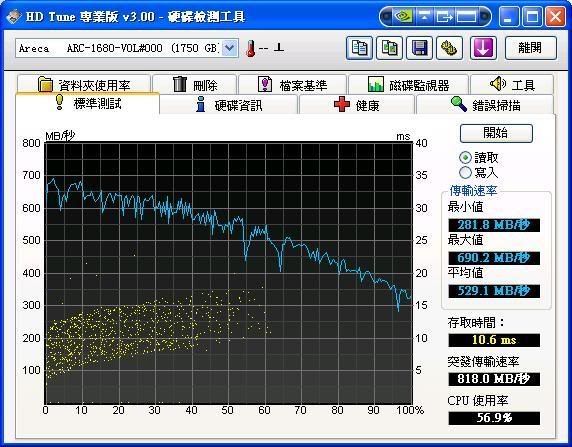Switch to the 硬碟資訊 info tab

point(229,105)
